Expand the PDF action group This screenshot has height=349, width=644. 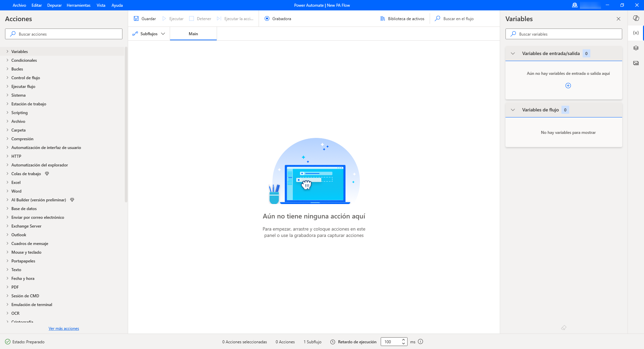tap(7, 287)
